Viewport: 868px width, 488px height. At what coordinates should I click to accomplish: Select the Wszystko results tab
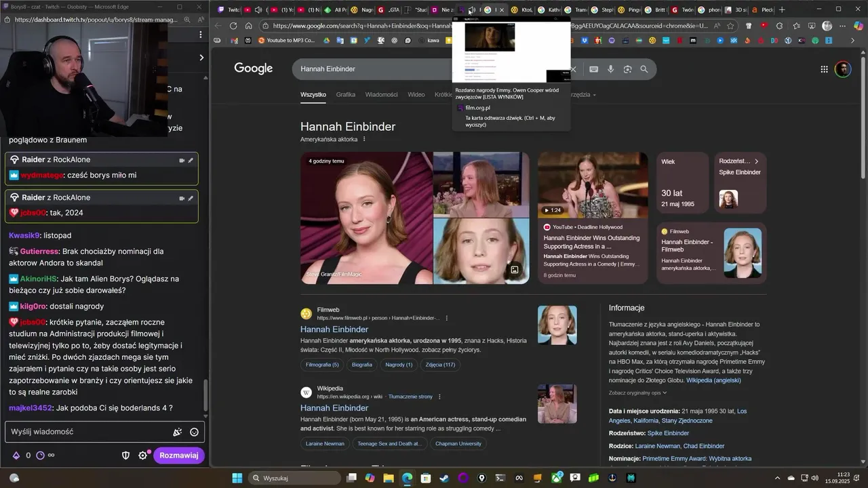313,94
